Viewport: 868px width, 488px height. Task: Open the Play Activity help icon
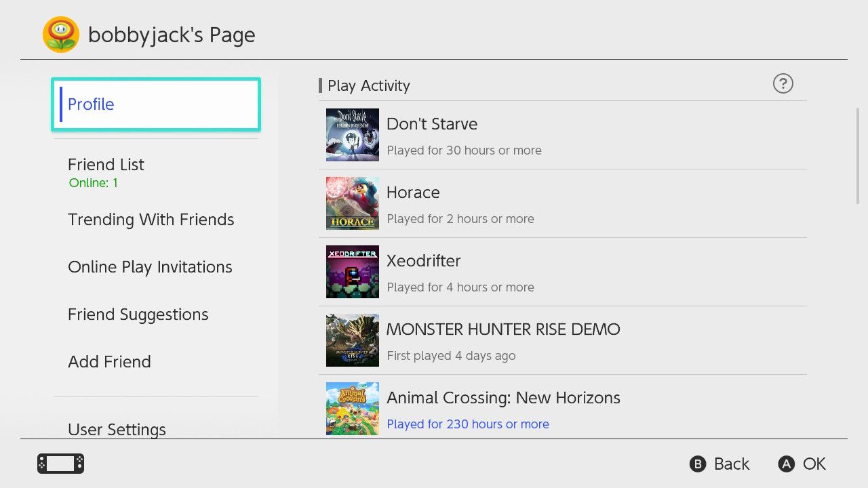[x=783, y=83]
